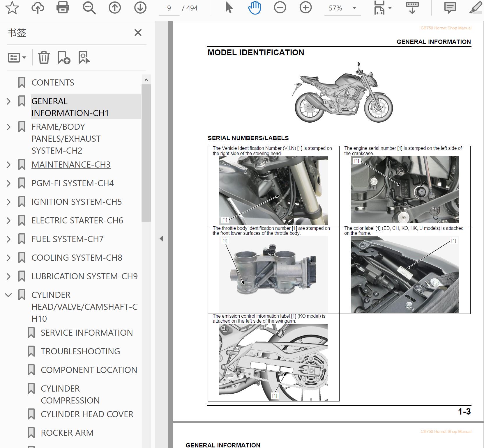
Task: Click the star bookmark icon
Action: tap(12, 8)
